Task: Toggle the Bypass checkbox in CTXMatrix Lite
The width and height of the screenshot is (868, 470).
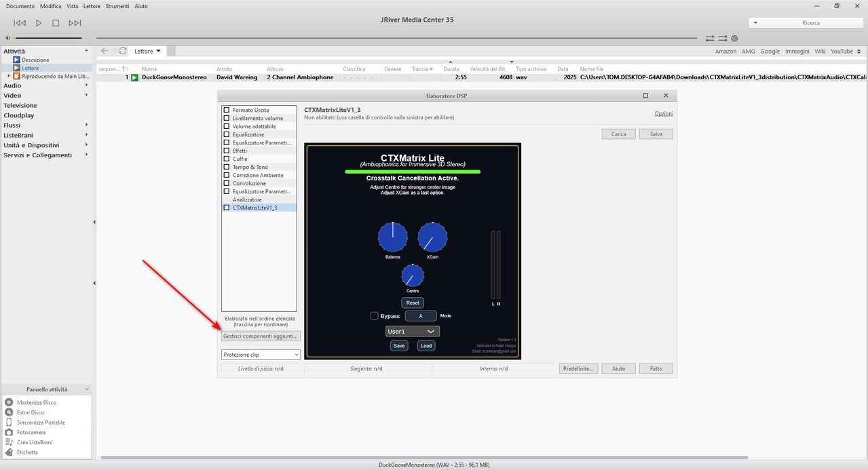Action: 374,316
